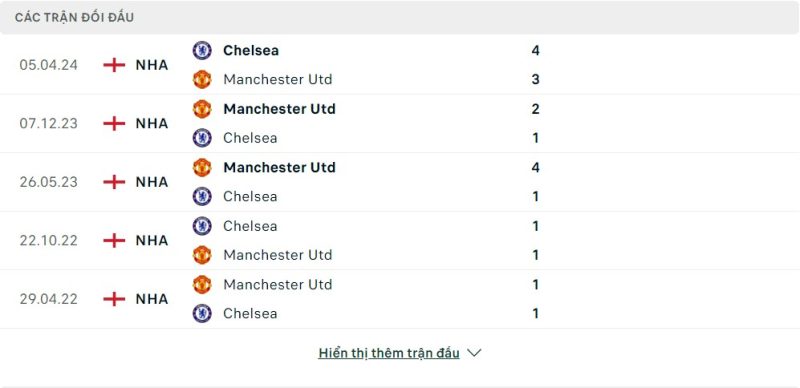
Task: Expand the chevron beside Hiển thị thêm trận đấu
Action: click(x=474, y=353)
